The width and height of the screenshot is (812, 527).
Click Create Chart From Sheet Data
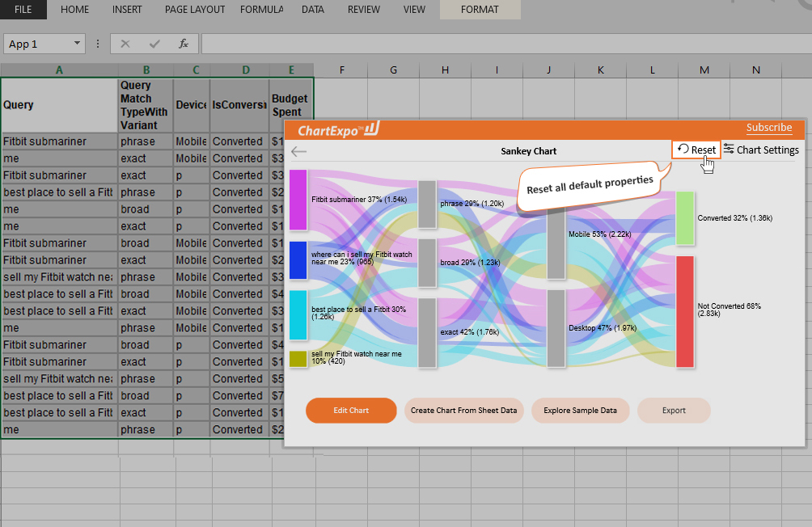click(x=464, y=411)
